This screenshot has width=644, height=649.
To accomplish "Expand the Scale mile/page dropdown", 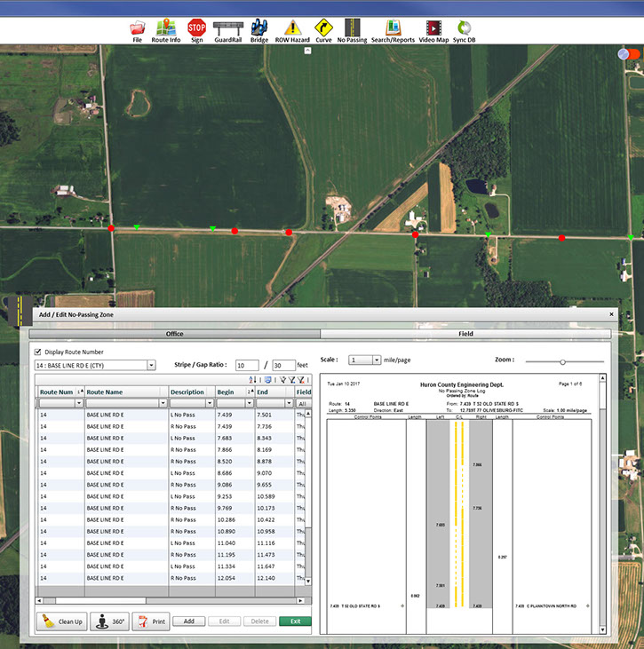I will click(x=377, y=360).
